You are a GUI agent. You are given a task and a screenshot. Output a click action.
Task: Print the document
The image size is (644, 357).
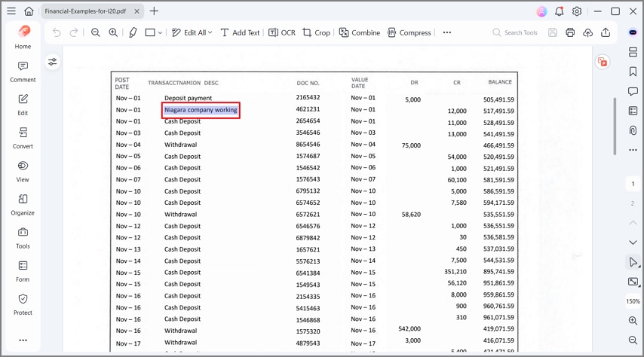coord(570,32)
